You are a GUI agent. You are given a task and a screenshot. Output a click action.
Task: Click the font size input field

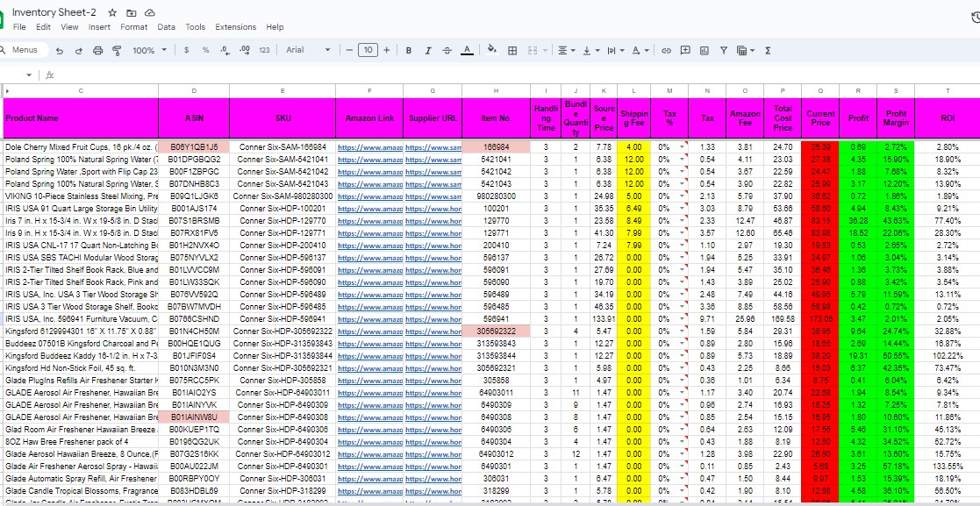pos(368,50)
